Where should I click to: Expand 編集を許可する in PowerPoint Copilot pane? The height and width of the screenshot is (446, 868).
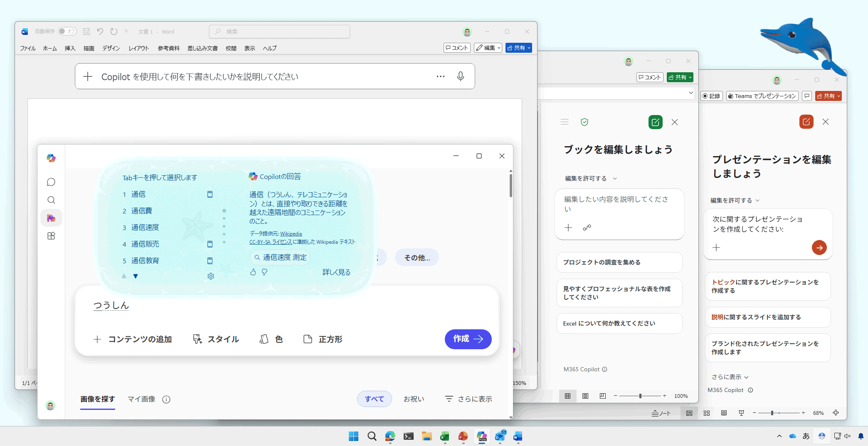pos(735,201)
